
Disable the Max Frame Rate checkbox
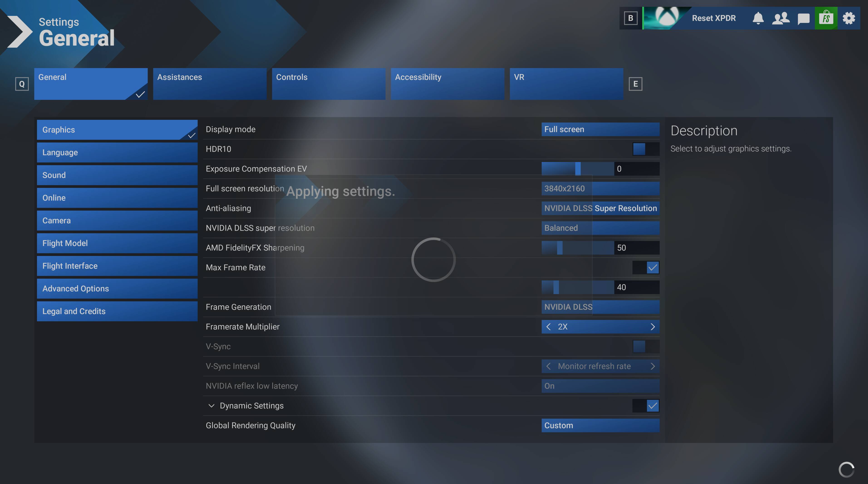(653, 268)
